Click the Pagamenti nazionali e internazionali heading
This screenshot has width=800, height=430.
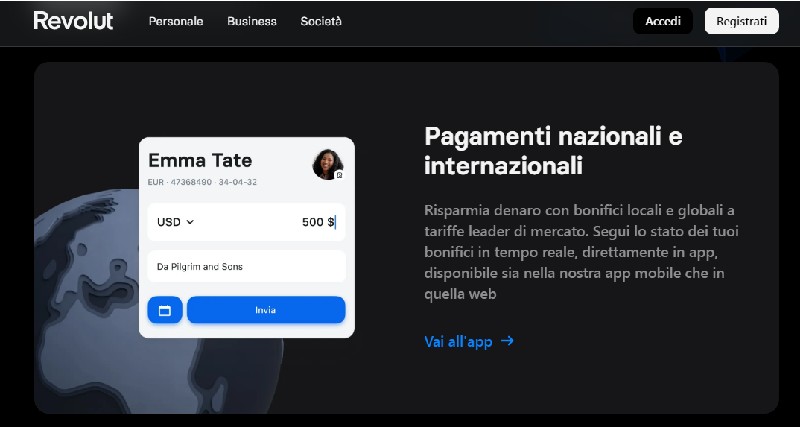pos(553,151)
